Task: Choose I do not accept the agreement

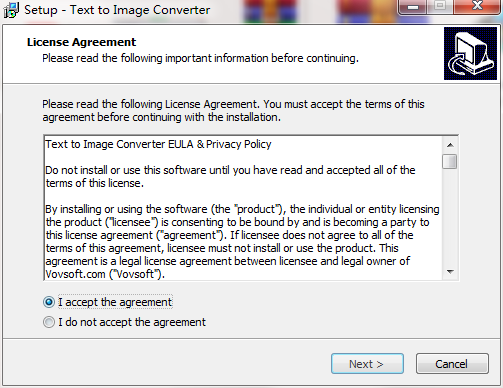Action: [x=49, y=322]
